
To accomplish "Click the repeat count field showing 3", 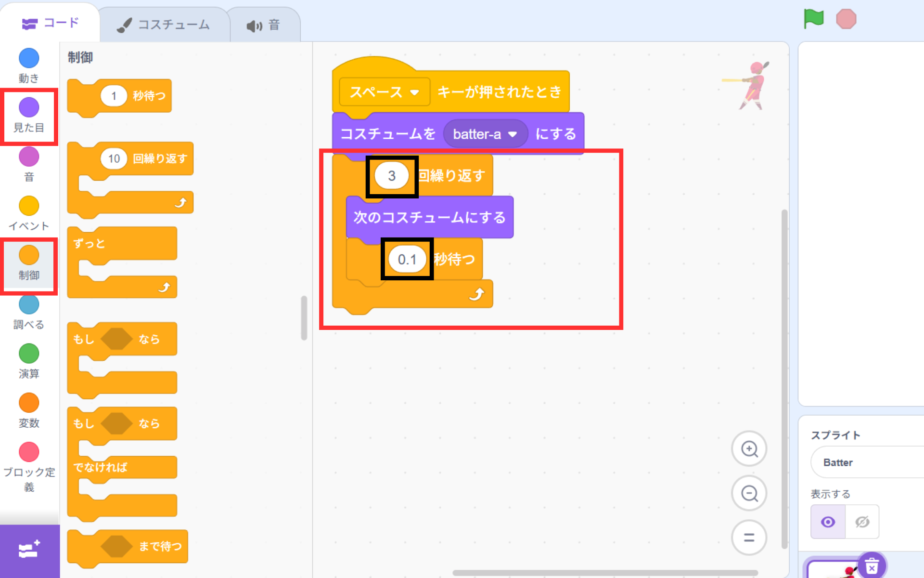I will coord(392,176).
